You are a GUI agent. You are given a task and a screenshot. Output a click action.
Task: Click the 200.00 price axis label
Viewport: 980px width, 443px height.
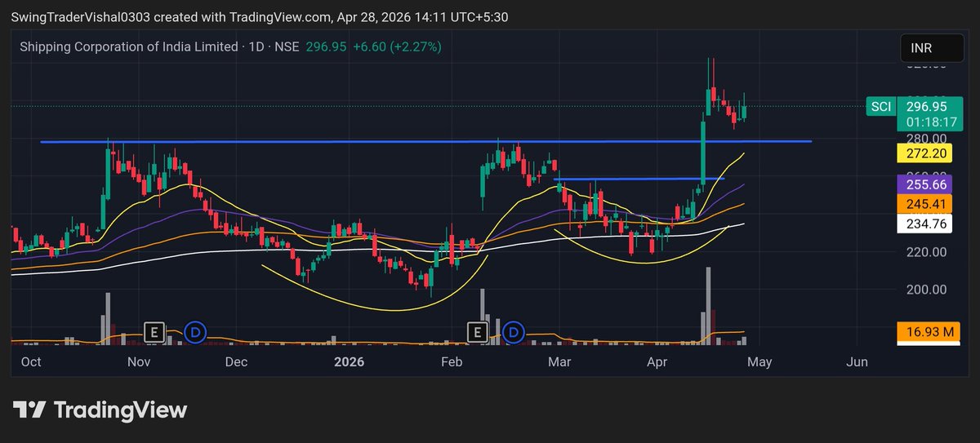(929, 290)
